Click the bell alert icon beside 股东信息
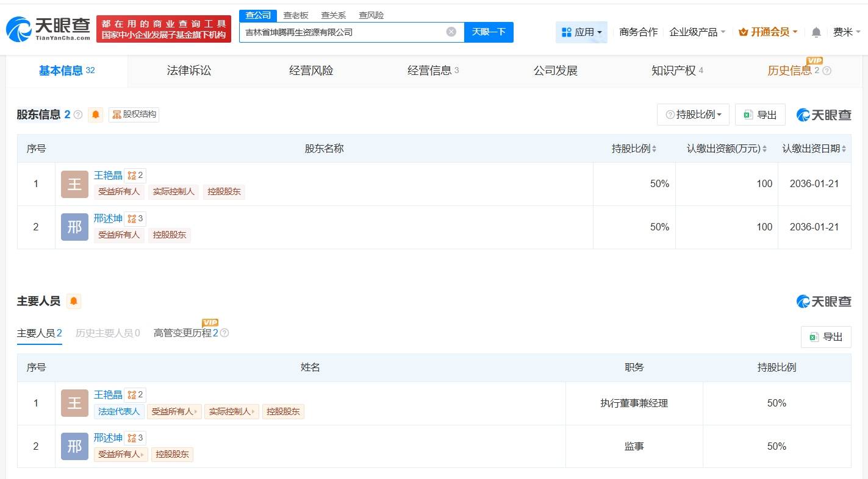Screen dimensions: 868x479 tap(95, 115)
